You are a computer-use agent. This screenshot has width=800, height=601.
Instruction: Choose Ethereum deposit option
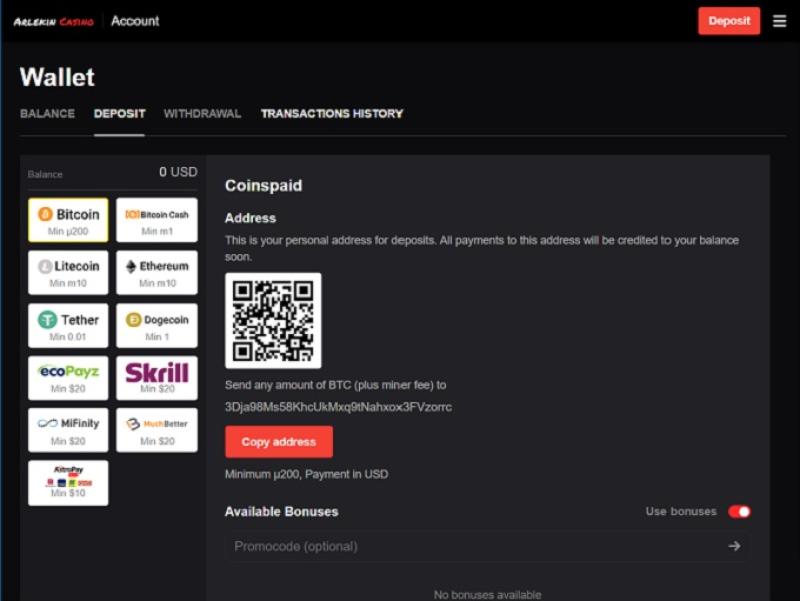pyautogui.click(x=157, y=272)
